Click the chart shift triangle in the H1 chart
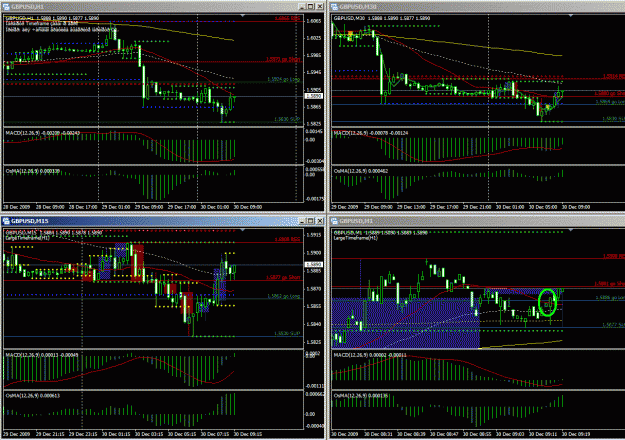 pos(243,16)
